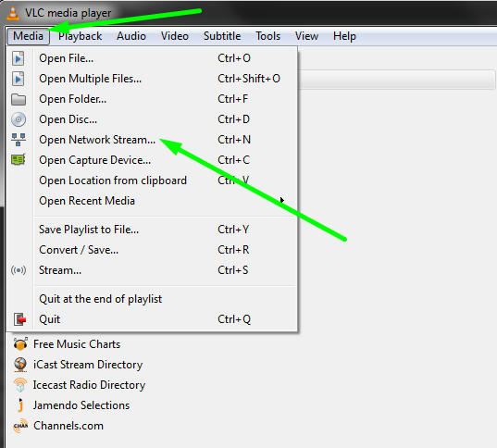Viewport: 497px width, 448px height.
Task: Click the Open Disc icon
Action: pyautogui.click(x=19, y=119)
